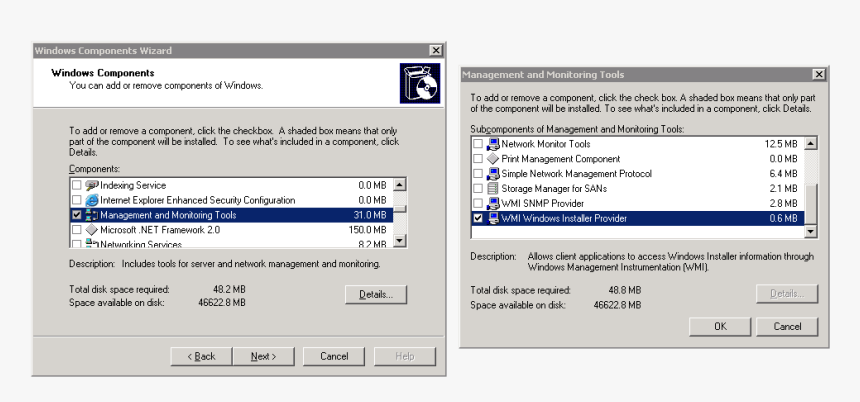The width and height of the screenshot is (860, 402).
Task: Uncheck the Management and Monitoring Tools checkbox
Action: pos(77,215)
